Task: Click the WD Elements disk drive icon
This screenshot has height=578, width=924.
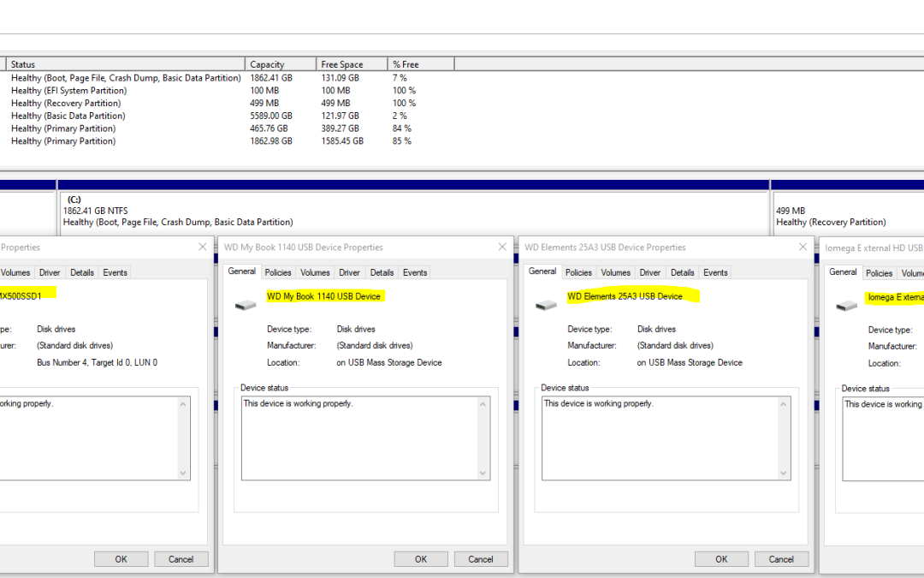Action: tap(546, 305)
